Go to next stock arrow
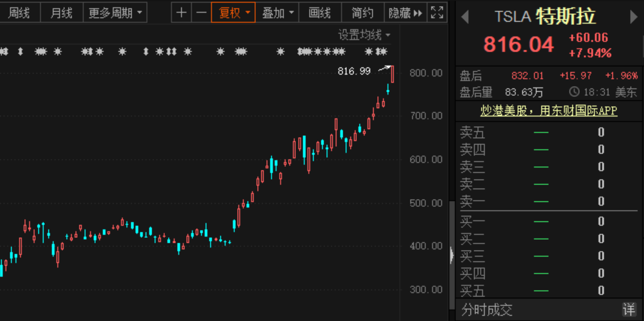644x321 pixels. (x=634, y=17)
